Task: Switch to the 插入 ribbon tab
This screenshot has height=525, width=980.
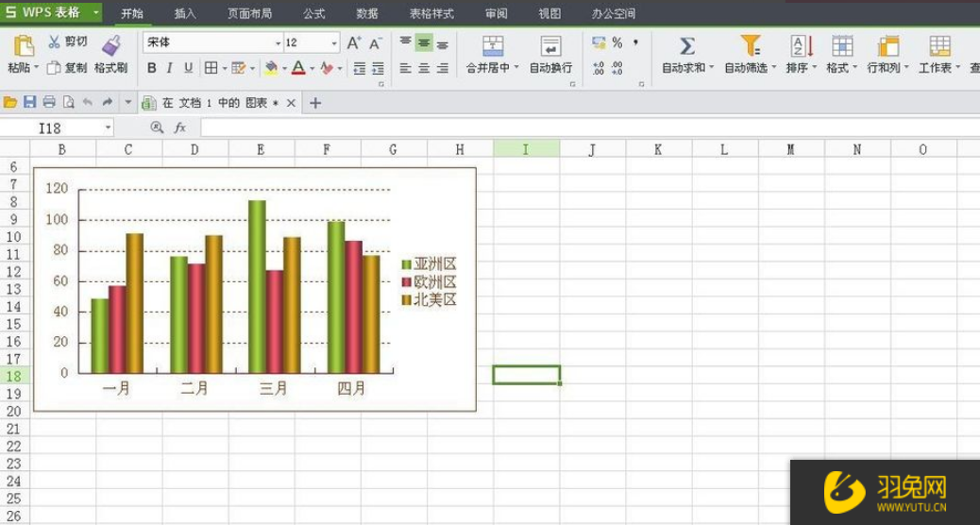Action: [x=185, y=13]
